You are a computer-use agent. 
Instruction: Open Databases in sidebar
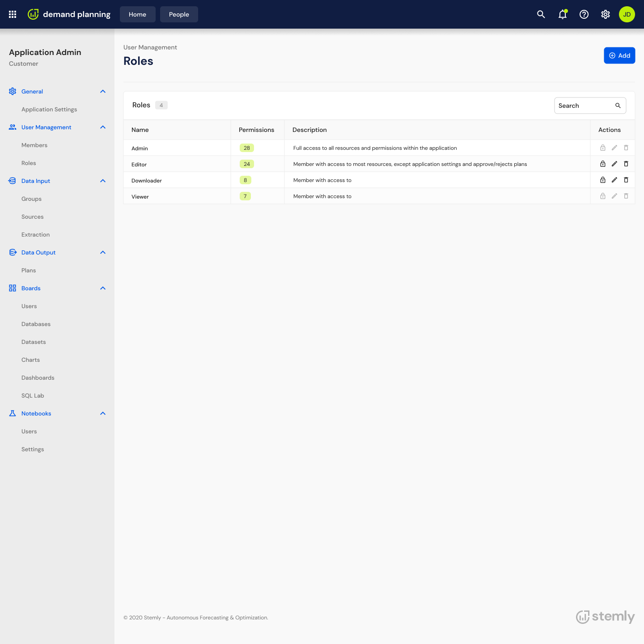pyautogui.click(x=36, y=324)
